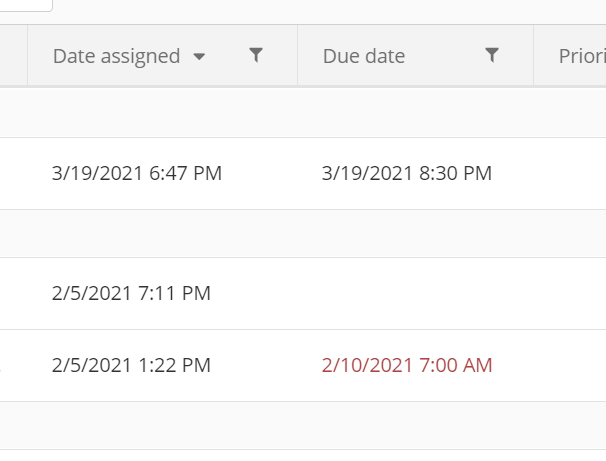Select the empty due date cell beside 2/5/2021 7:11 PM
606x461 pixels.
(415, 294)
